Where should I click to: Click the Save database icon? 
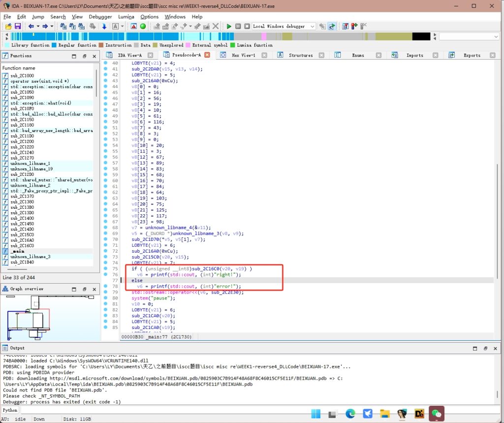pos(18,27)
